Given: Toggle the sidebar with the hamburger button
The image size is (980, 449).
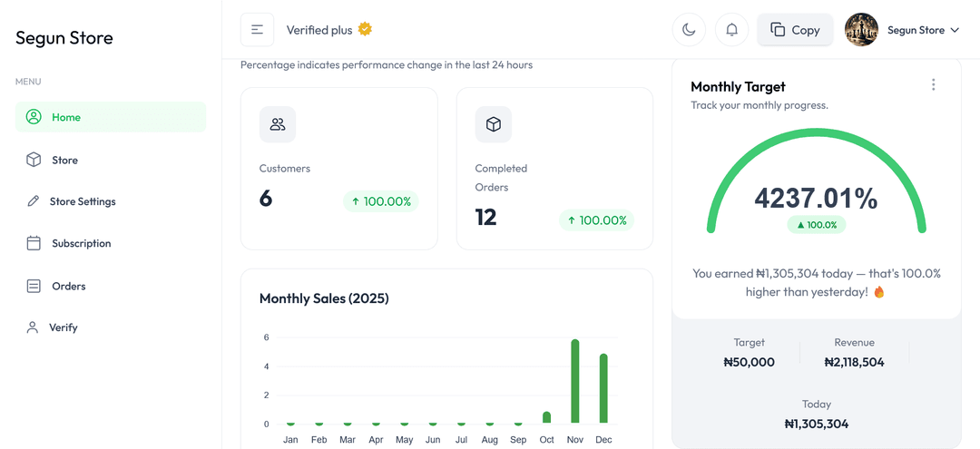Looking at the screenshot, I should click(x=257, y=30).
